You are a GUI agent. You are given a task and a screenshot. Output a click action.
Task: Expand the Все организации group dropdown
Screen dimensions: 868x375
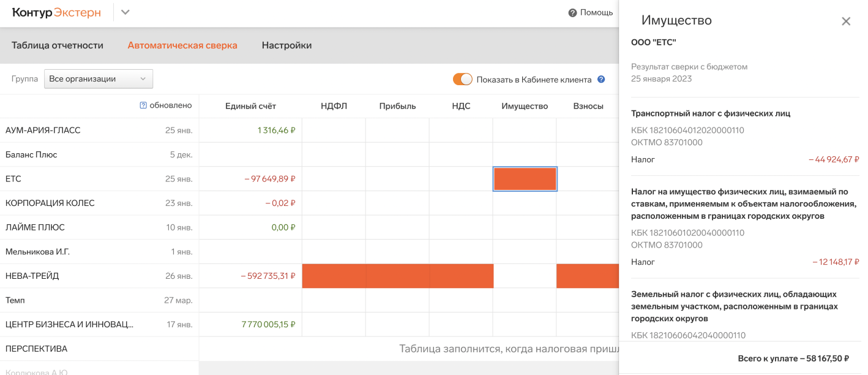point(99,79)
